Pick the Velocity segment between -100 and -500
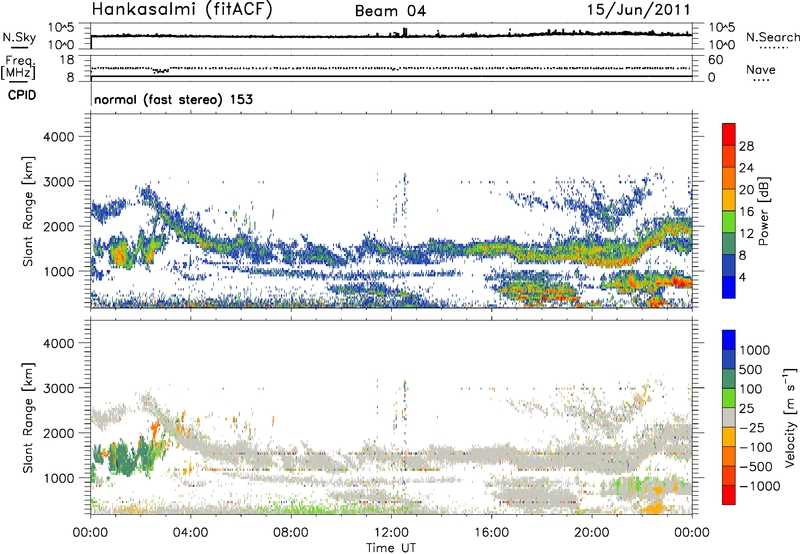The image size is (800, 554). click(x=729, y=456)
